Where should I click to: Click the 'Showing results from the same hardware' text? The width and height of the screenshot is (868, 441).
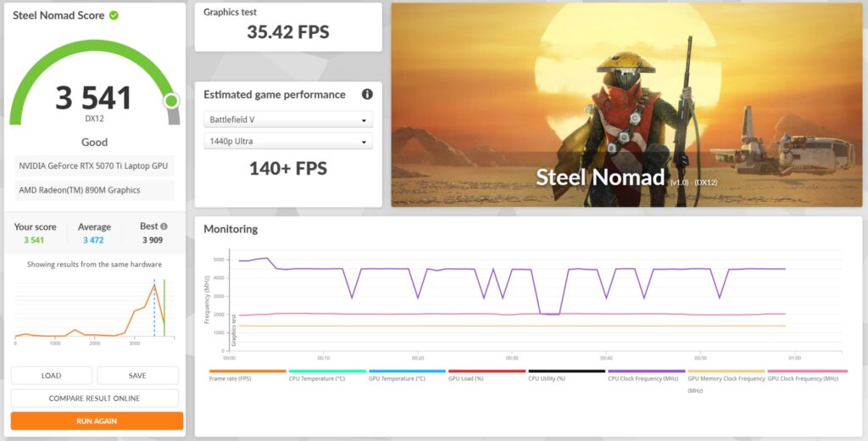pyautogui.click(x=95, y=265)
